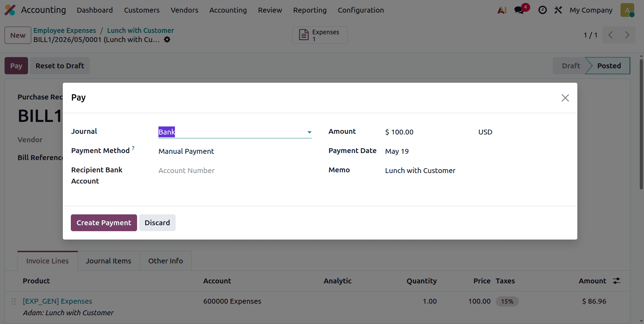
Task: Open the debug tools icon
Action: click(x=558, y=10)
